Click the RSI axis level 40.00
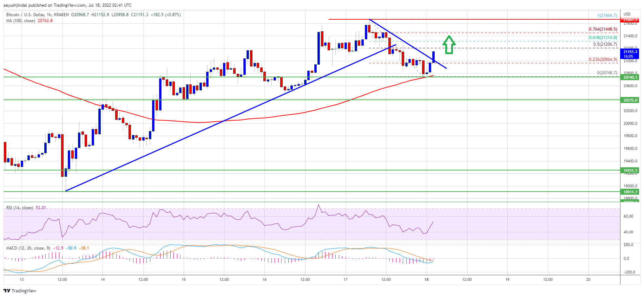The width and height of the screenshot is (644, 297). pyautogui.click(x=628, y=232)
